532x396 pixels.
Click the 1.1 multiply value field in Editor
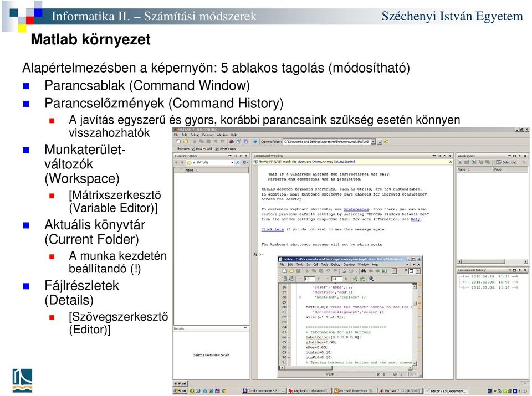click(x=337, y=279)
